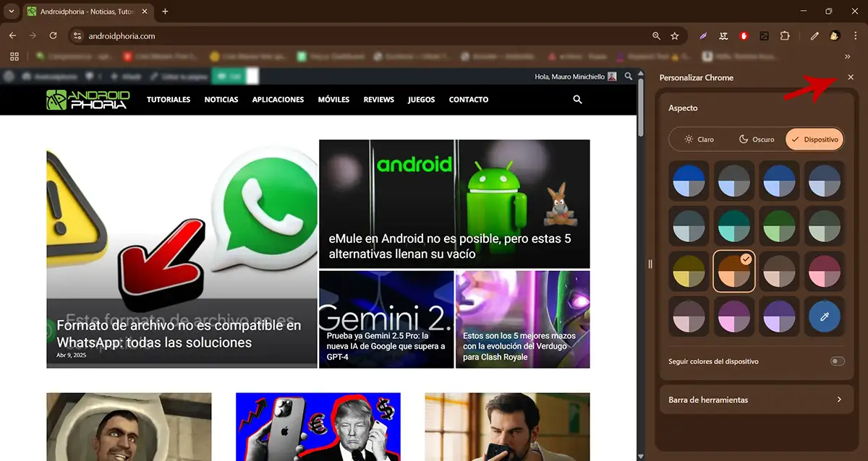Click the website search magnifier icon
Screen dimensions: 868x461
click(577, 100)
